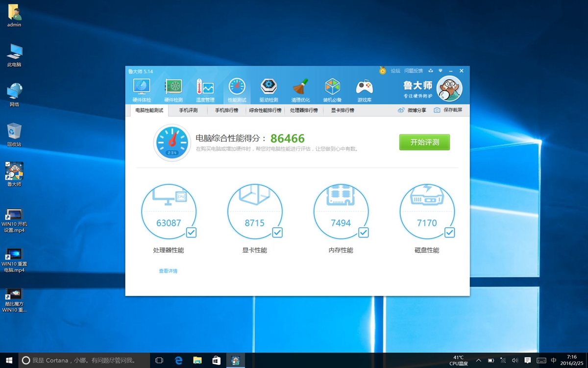Switch to the 手机评测 tab
This screenshot has height=368, width=588.
point(188,110)
